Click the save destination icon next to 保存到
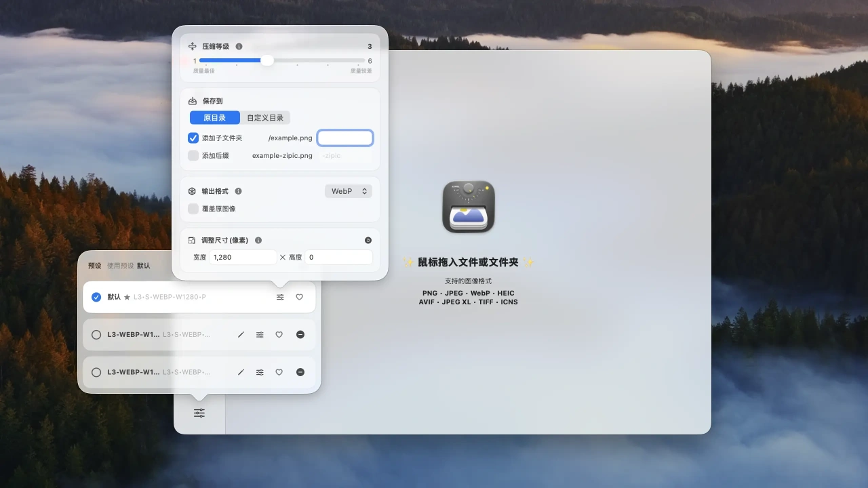Viewport: 868px width, 488px height. [193, 100]
